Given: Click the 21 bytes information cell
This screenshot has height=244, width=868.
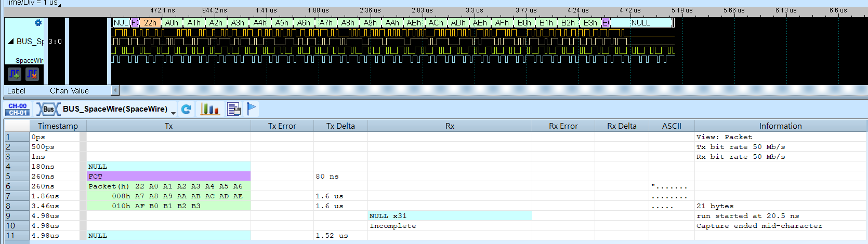Looking at the screenshot, I should [780, 206].
